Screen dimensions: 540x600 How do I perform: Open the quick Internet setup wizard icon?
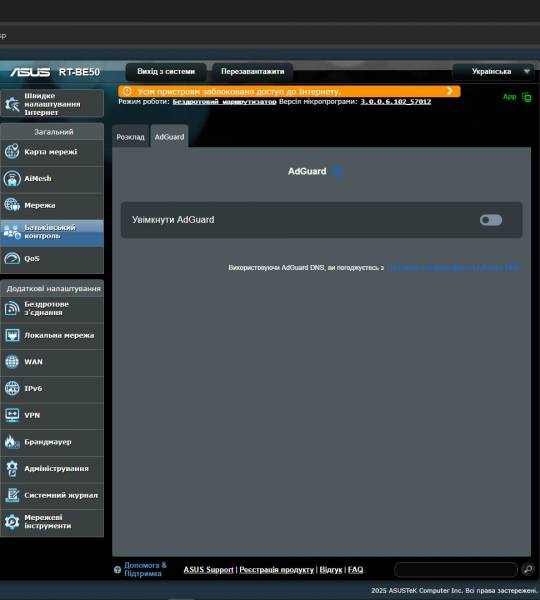pyautogui.click(x=12, y=104)
